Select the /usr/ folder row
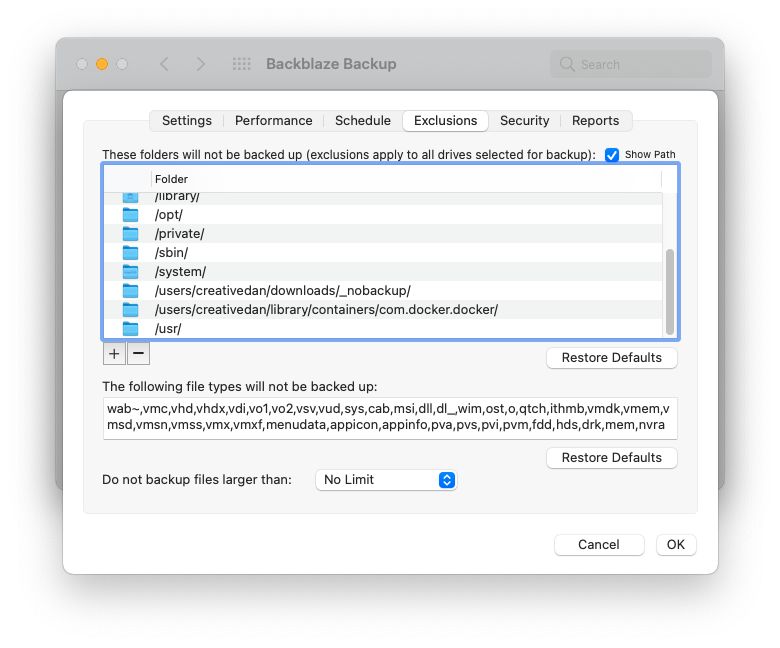Image resolution: width=780 pixels, height=648 pixels. tap(383, 328)
